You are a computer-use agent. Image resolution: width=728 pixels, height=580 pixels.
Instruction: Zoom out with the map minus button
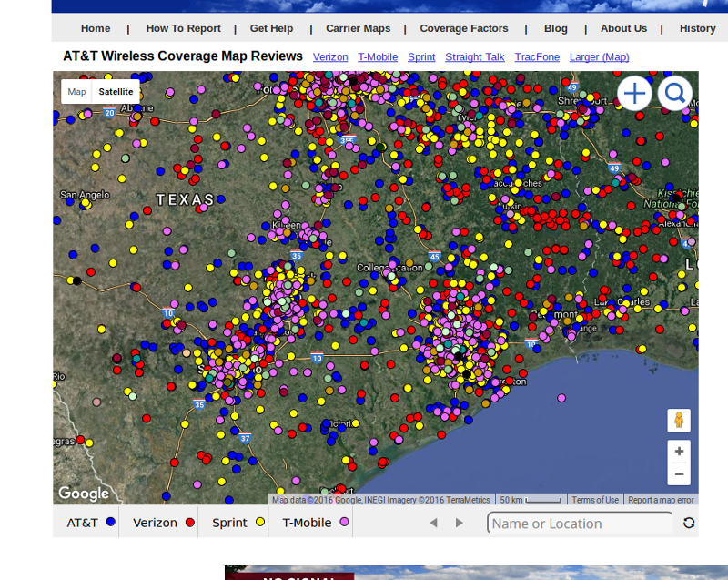[x=679, y=474]
